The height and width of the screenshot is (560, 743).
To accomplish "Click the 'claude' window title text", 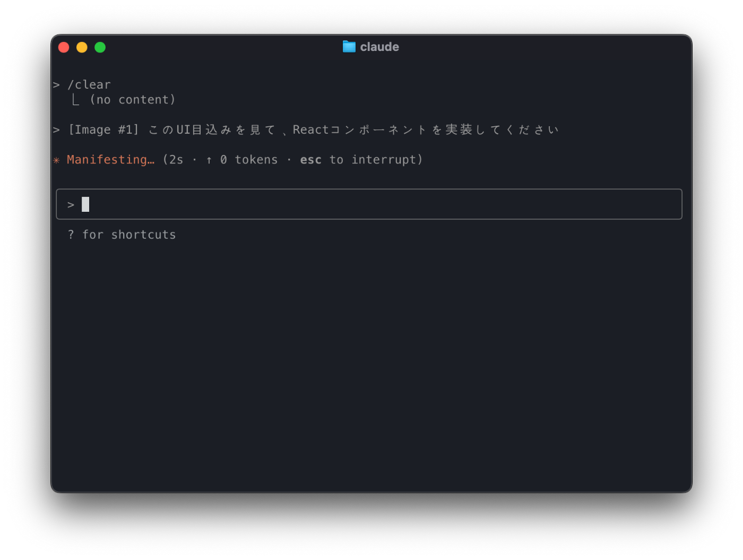I will (379, 47).
